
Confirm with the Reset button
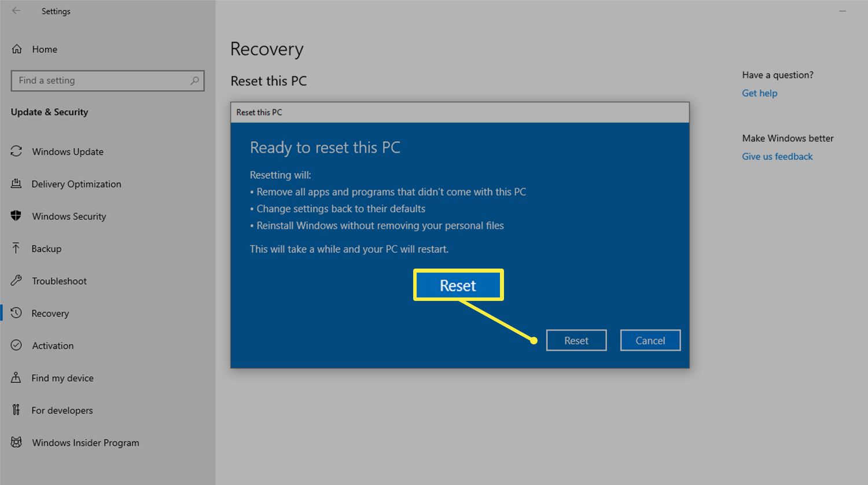(x=576, y=340)
